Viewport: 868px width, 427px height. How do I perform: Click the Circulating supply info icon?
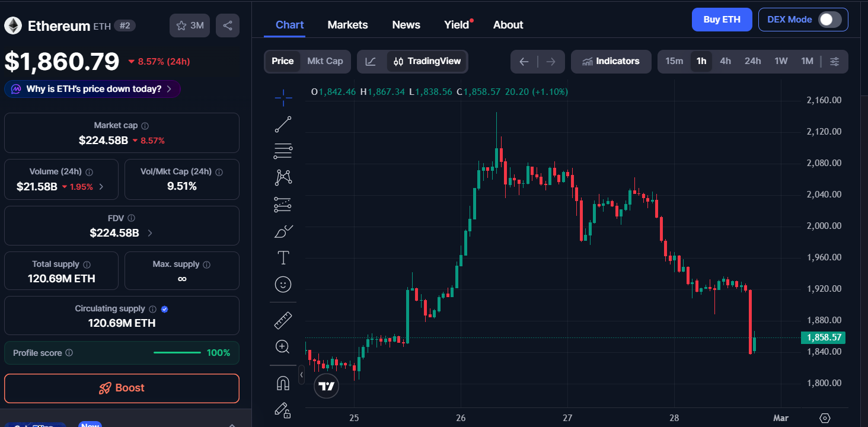coord(152,309)
